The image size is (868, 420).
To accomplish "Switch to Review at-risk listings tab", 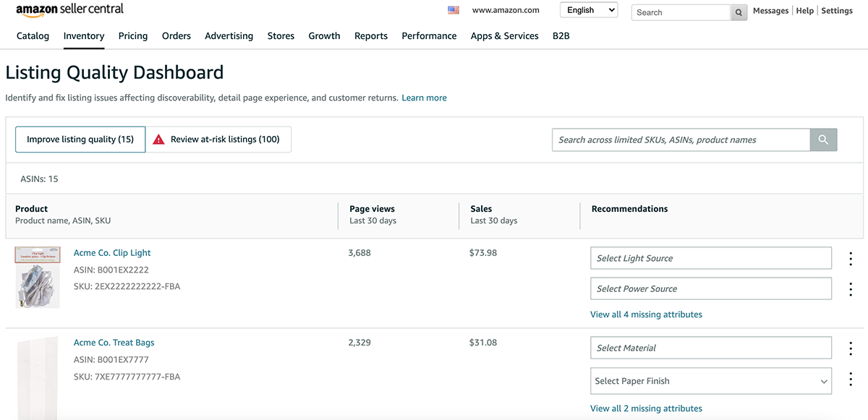I will click(x=218, y=140).
